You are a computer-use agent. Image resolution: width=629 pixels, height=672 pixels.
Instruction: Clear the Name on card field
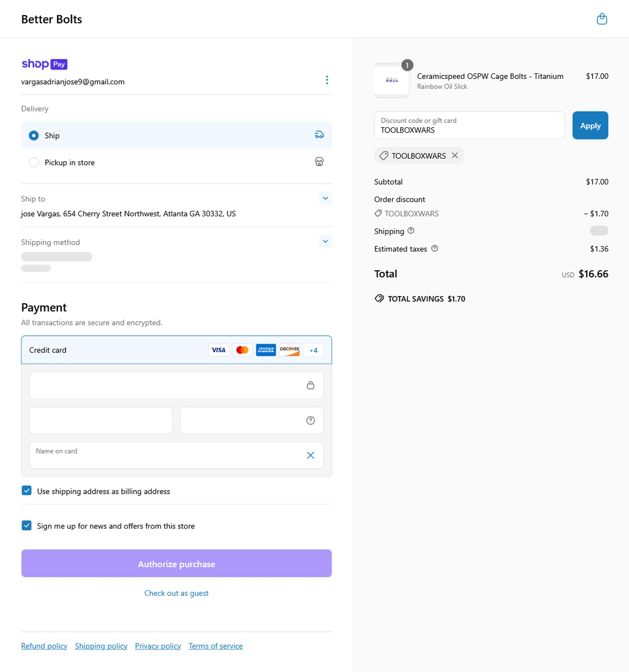[310, 455]
